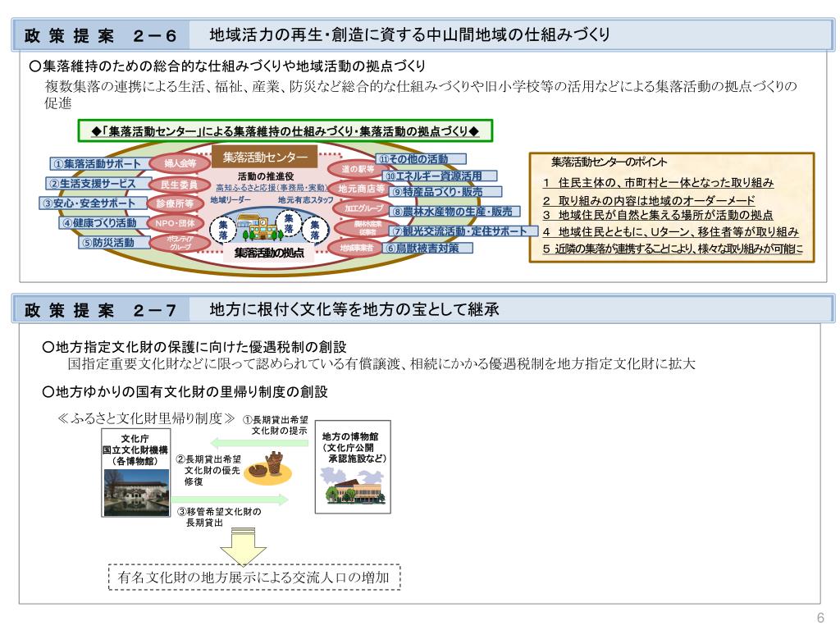Click the 集落活動の拠点 caption
This screenshot has width=840, height=630.
pyautogui.click(x=269, y=253)
